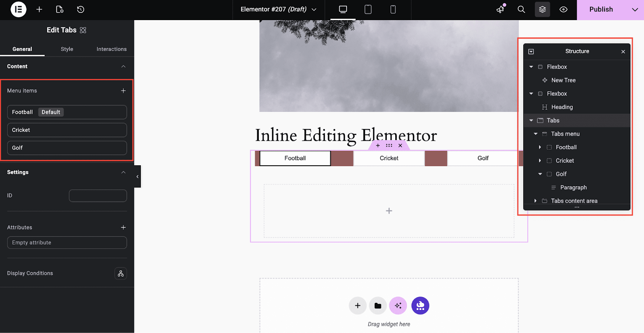Switch to the Interactions tab
The height and width of the screenshot is (333, 644).
point(111,49)
